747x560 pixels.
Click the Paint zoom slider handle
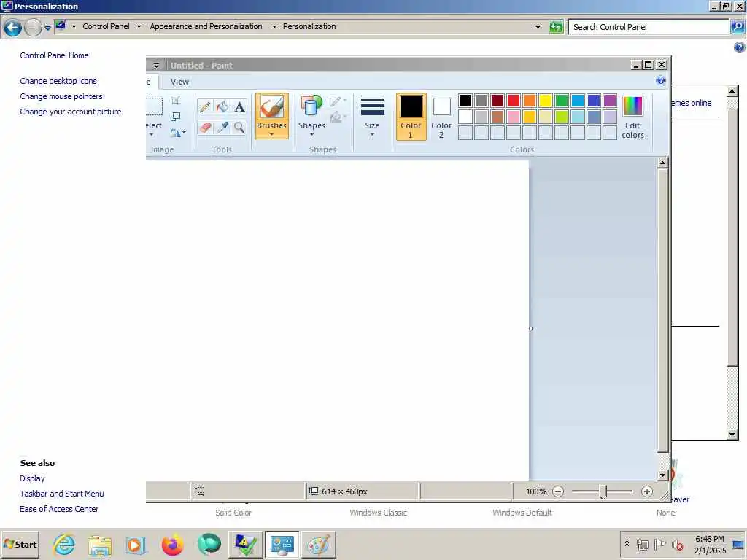pos(603,492)
